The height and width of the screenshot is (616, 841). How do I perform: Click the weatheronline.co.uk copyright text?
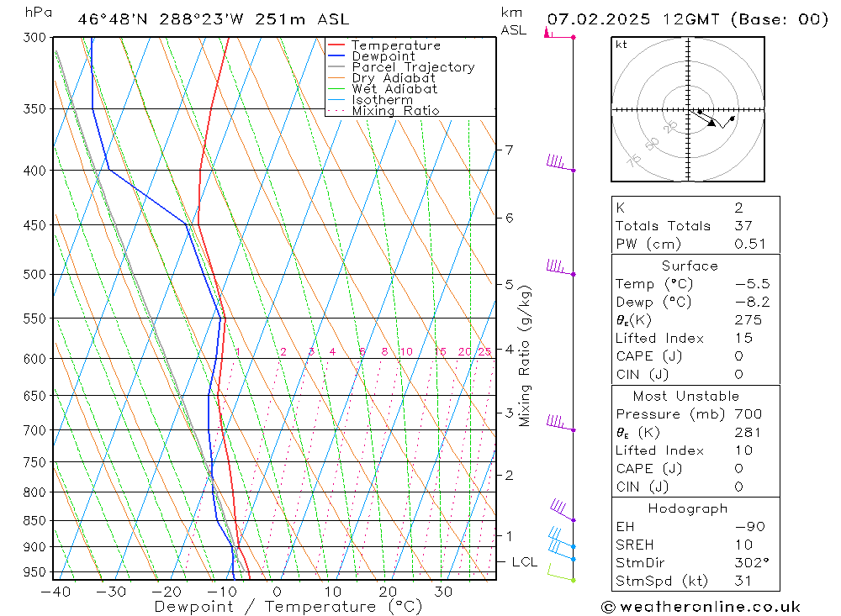pyautogui.click(x=701, y=607)
